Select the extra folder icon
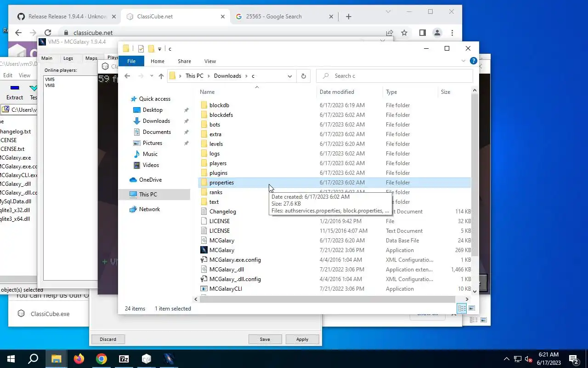The height and width of the screenshot is (368, 588). [204, 134]
